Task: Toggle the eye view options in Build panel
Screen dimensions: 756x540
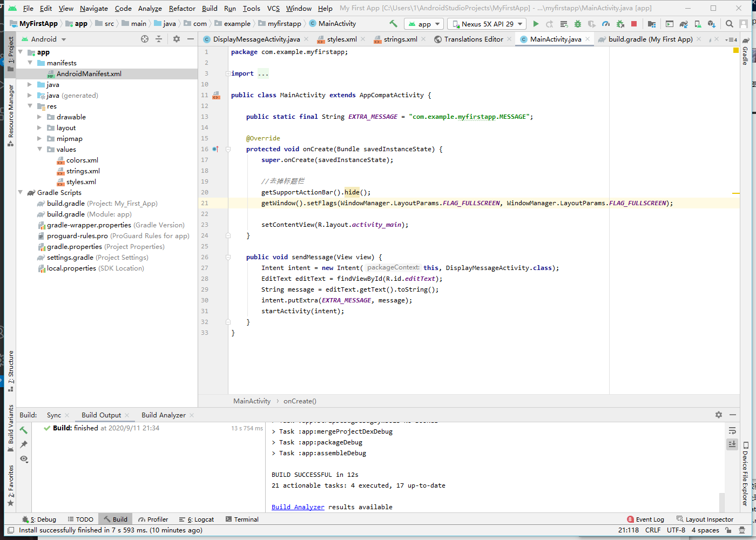Action: tap(24, 458)
